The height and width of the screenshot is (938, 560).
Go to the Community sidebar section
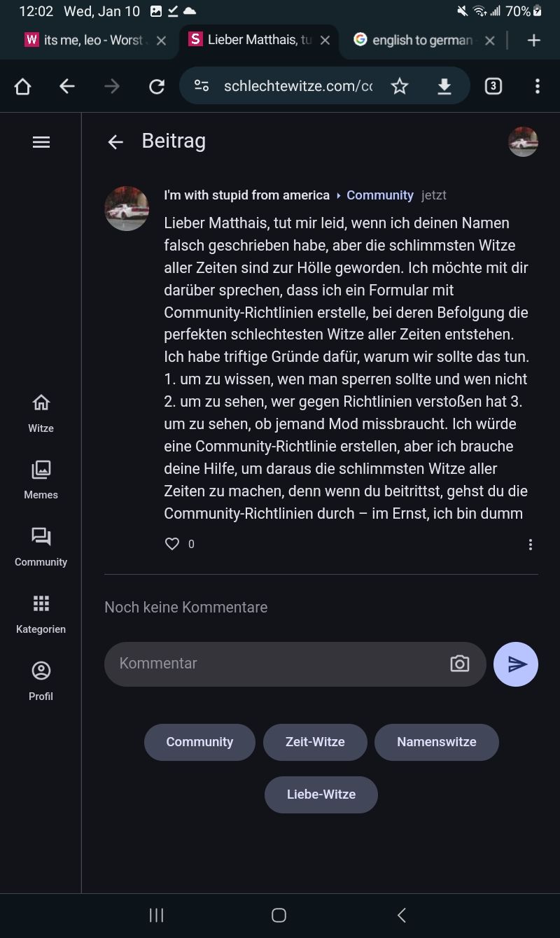click(x=41, y=547)
